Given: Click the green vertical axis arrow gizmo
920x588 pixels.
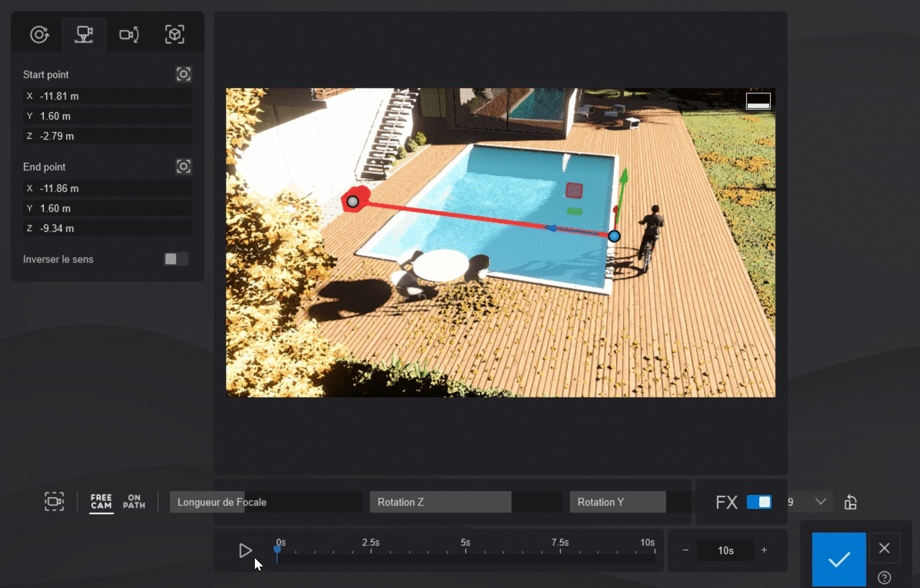Looking at the screenshot, I should 624,177.
